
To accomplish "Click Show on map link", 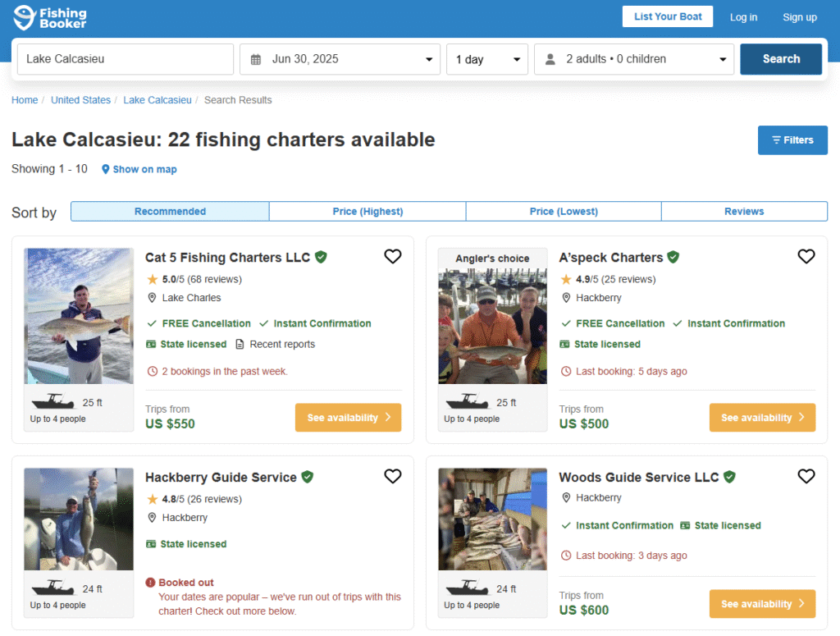I will pyautogui.click(x=144, y=169).
